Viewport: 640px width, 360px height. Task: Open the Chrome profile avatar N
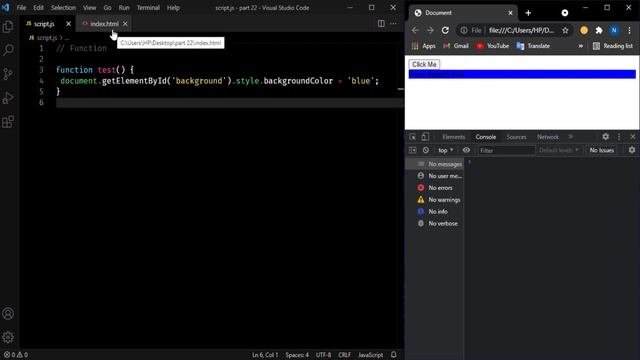pos(613,30)
